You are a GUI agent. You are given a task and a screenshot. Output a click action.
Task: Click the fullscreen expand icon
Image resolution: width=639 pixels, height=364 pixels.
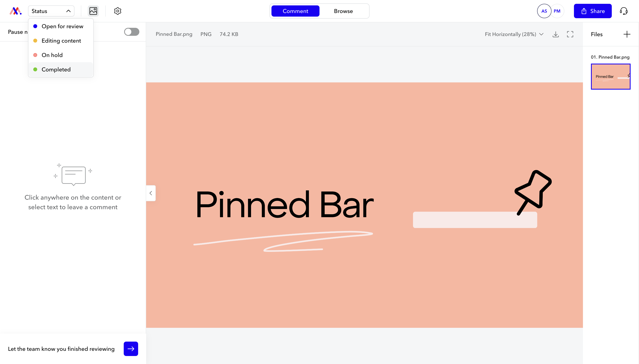[570, 34]
